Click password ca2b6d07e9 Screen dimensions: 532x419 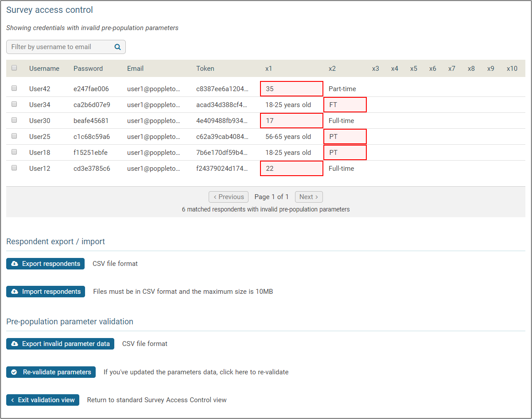coord(92,105)
